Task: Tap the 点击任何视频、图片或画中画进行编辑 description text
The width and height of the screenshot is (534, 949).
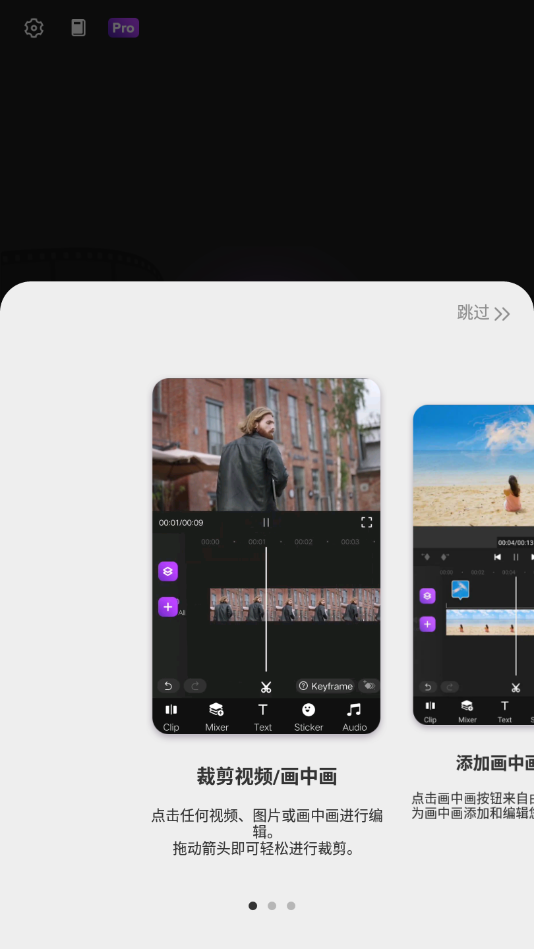Action: (x=266, y=823)
